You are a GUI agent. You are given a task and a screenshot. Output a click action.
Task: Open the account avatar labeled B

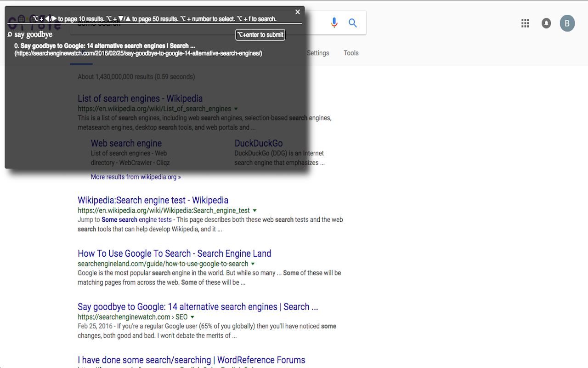pyautogui.click(x=567, y=23)
